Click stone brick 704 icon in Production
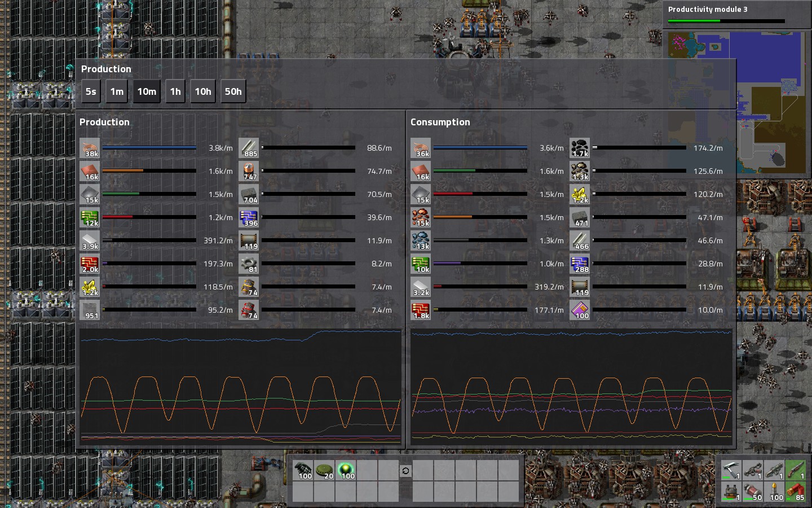812x508 pixels. 249,194
